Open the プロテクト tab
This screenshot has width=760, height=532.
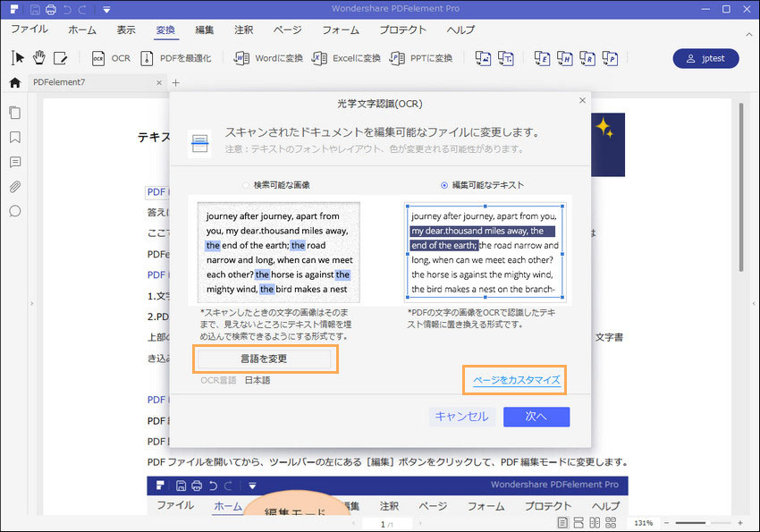(402, 30)
